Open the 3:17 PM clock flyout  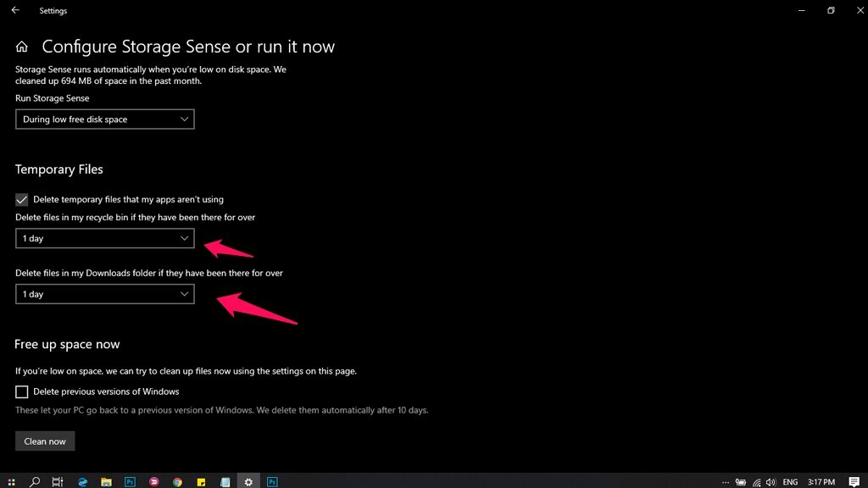tap(821, 482)
